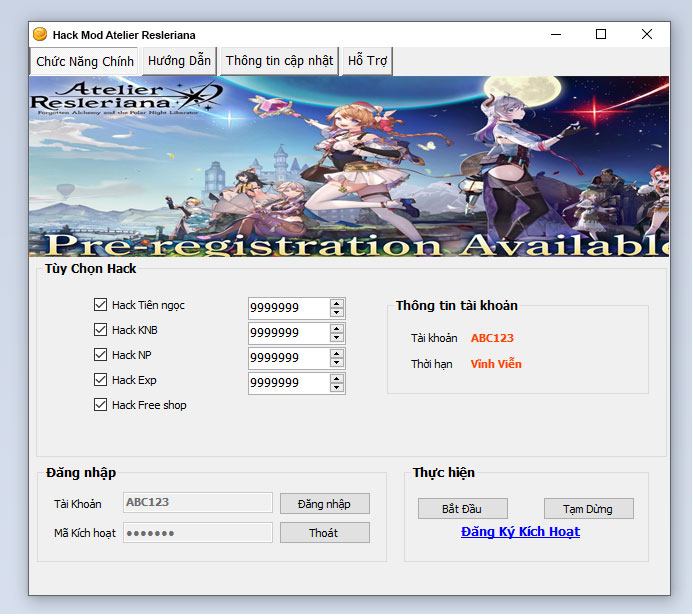The height and width of the screenshot is (616, 693).
Task: Increase the Hack KNB value with up arrow
Action: click(337, 329)
